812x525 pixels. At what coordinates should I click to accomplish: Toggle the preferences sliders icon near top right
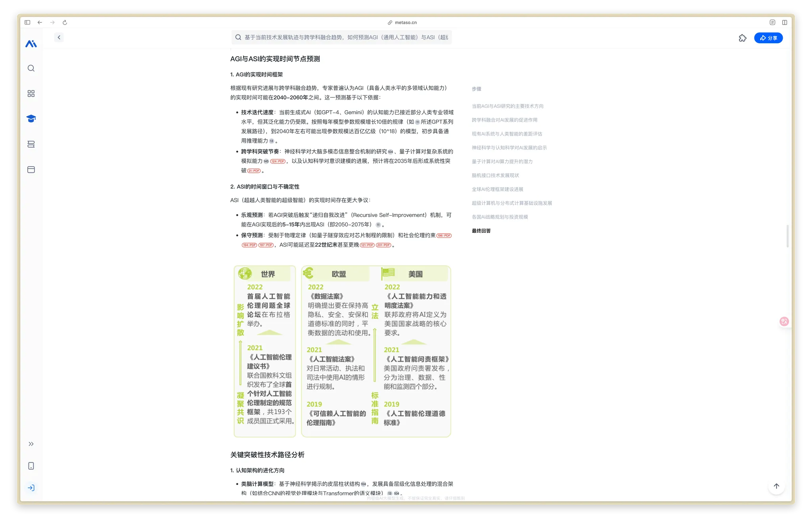coord(772,23)
